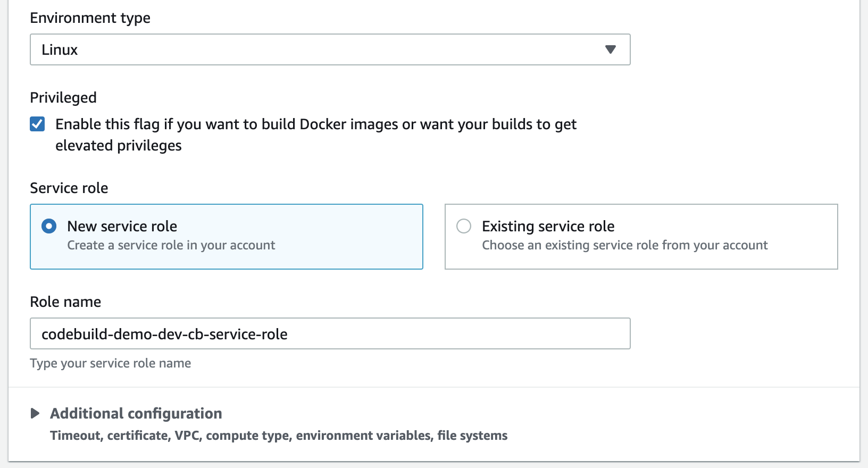
Task: Open the Environment type Linux dropdown
Action: 330,49
